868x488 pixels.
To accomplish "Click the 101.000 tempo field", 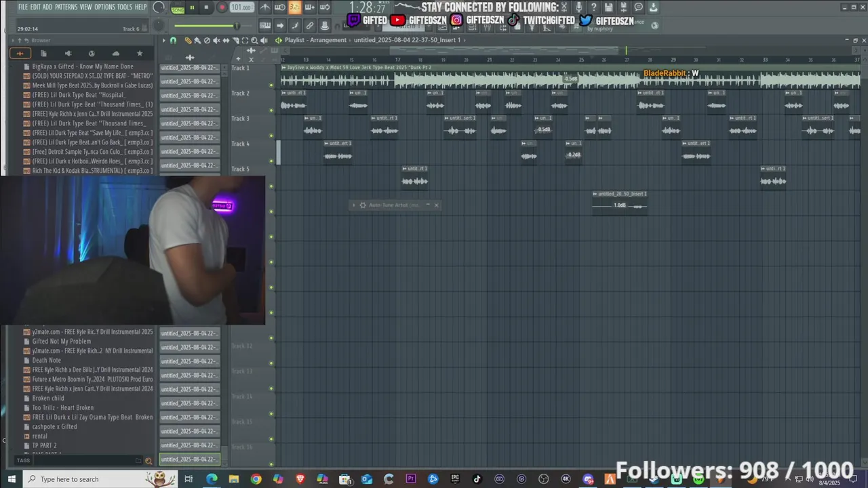I will tap(241, 7).
